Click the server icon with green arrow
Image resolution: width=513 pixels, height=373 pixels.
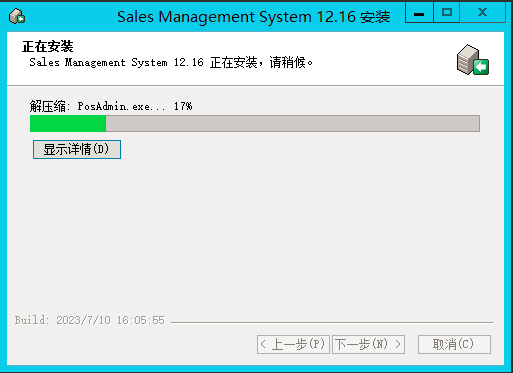472,60
